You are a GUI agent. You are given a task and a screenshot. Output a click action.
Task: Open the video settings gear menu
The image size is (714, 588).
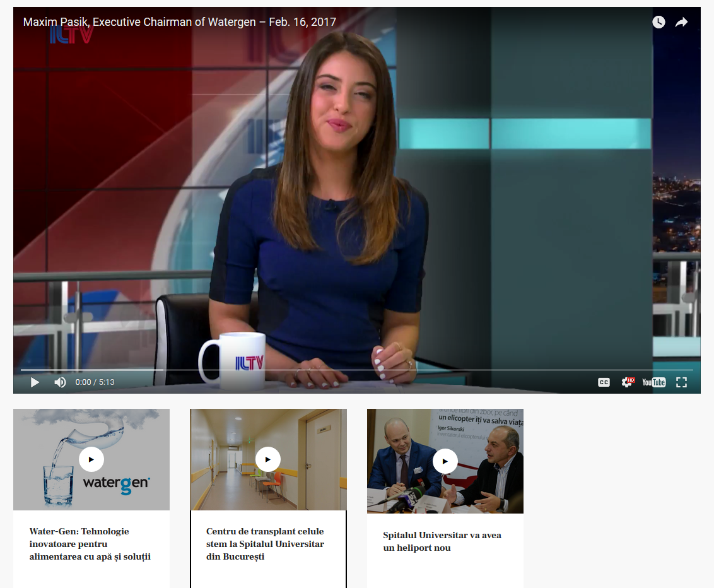[627, 382]
